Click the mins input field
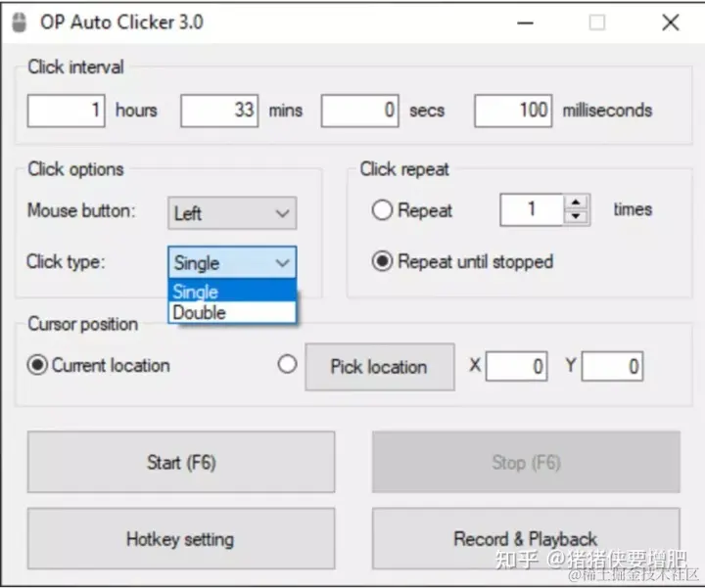 click(x=219, y=111)
